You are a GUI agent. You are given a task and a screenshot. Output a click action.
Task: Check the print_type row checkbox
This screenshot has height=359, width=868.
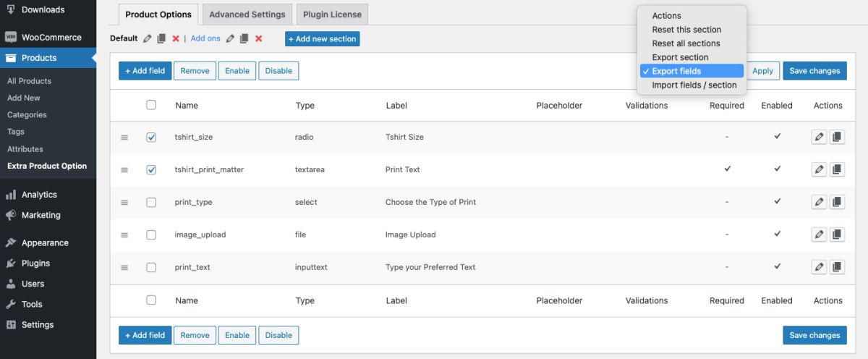coord(151,202)
